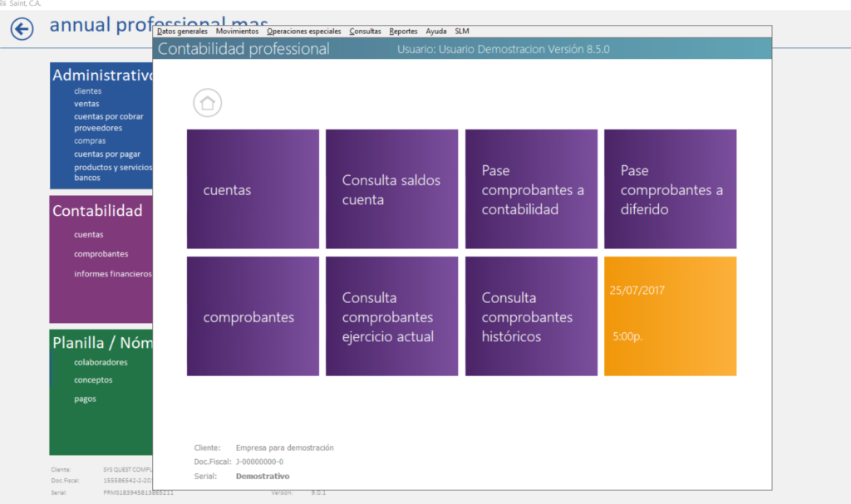This screenshot has height=504, width=851.
Task: Open the Operaciones especiales menu
Action: [x=303, y=32]
